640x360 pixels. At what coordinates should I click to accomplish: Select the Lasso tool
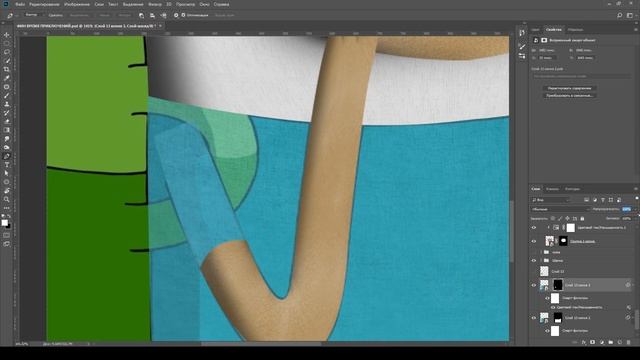7,52
